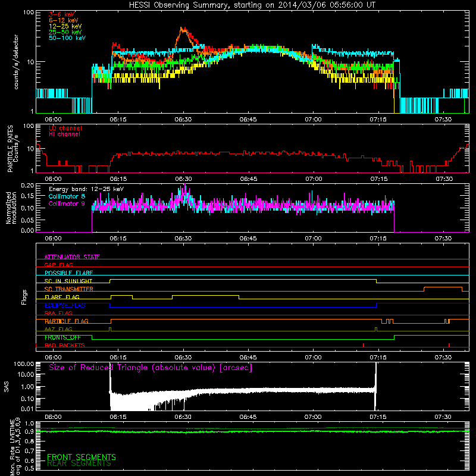
Task: Select the cyan "50-100 keV" legend label
Action: 67,38
